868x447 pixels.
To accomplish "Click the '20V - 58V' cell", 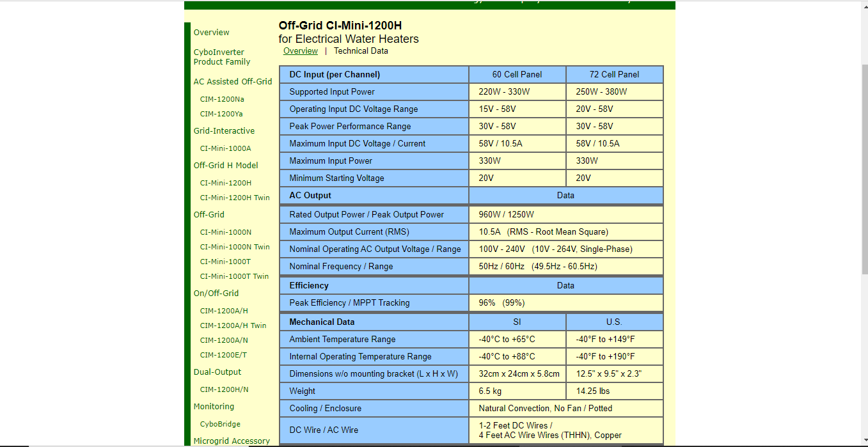I will tap(615, 109).
